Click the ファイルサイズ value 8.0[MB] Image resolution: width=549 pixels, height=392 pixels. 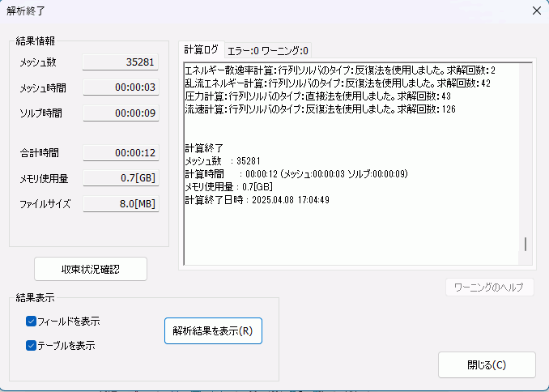(121, 203)
